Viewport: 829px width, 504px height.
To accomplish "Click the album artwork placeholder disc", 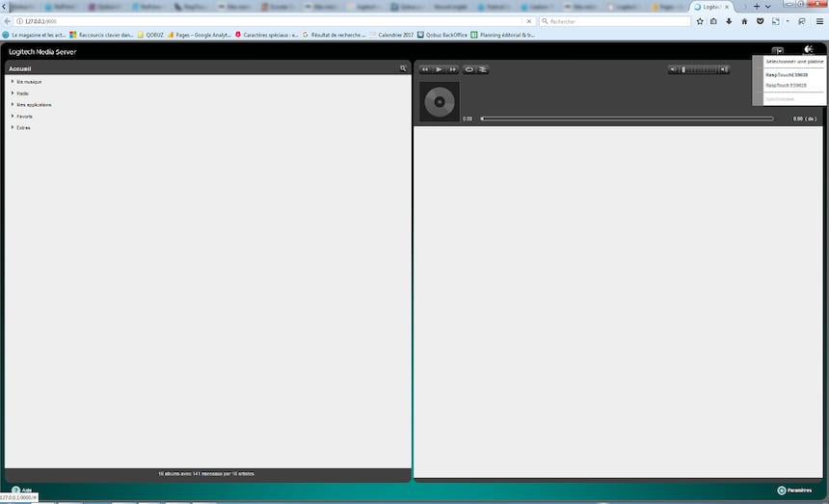I will (440, 101).
